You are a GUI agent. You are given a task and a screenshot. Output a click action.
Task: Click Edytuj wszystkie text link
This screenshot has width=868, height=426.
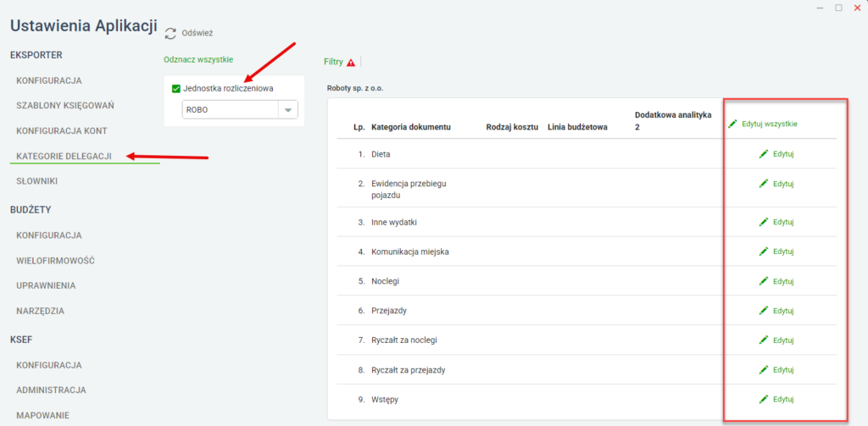pos(770,124)
